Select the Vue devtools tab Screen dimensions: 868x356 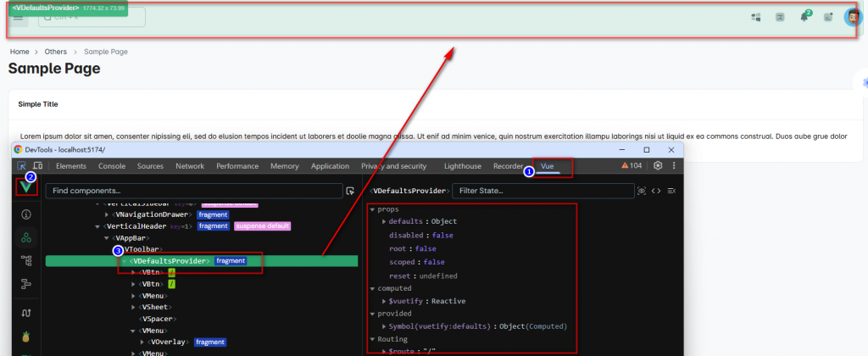pos(548,166)
